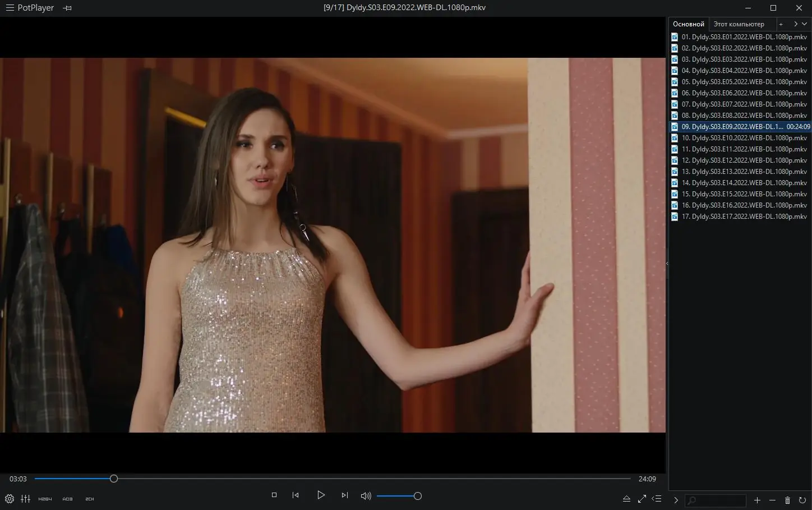
Task: Click the H264 video codec indicator
Action: click(45, 499)
